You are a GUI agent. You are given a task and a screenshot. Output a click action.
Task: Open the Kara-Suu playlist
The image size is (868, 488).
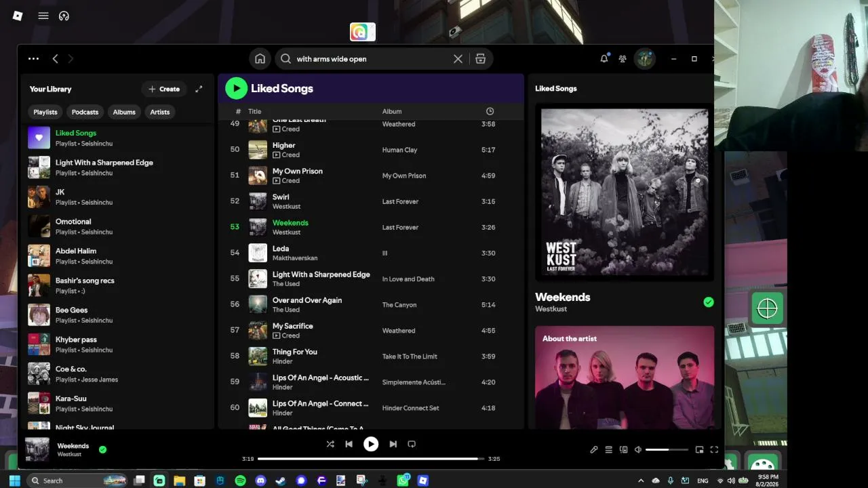click(117, 403)
